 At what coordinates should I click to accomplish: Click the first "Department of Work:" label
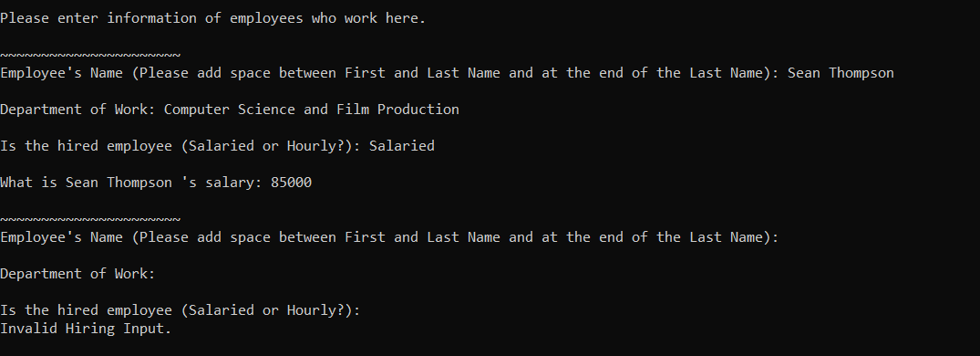(77, 110)
